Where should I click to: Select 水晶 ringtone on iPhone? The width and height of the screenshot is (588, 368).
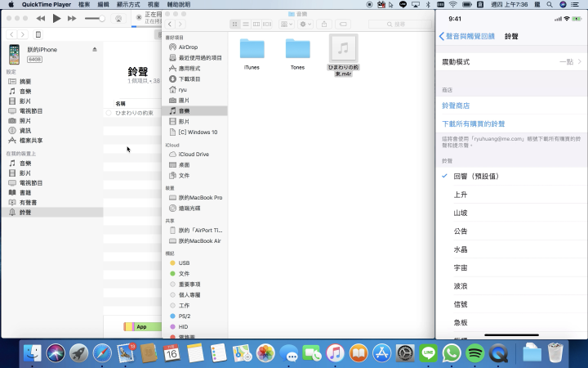511,249
